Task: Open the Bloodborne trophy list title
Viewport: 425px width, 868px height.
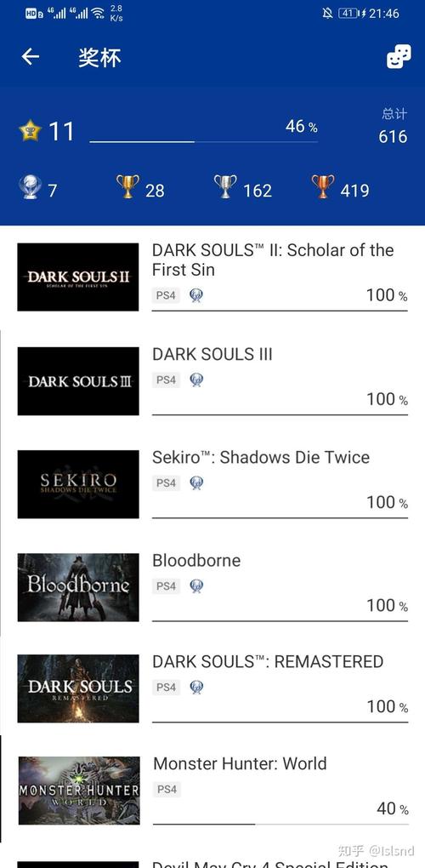Action: [196, 560]
